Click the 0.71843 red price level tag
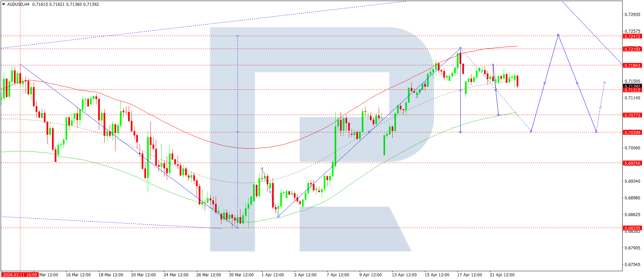 (x=632, y=66)
